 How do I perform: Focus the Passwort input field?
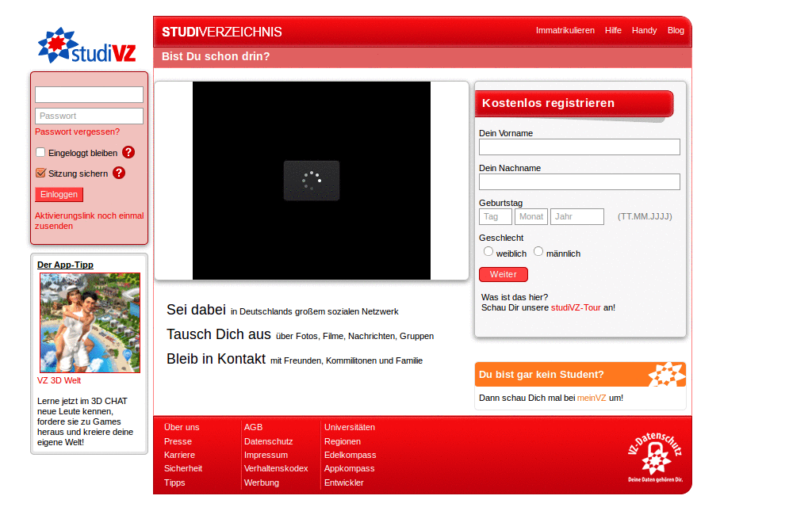[x=89, y=116]
